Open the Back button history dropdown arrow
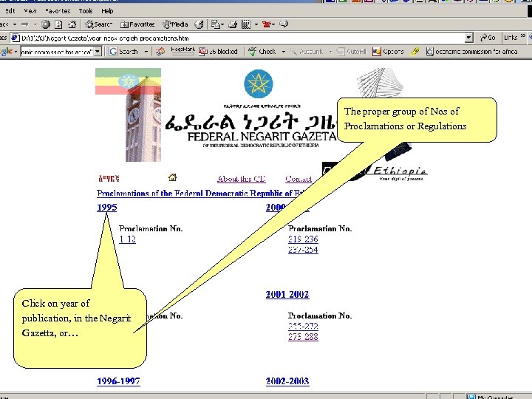 (x=15, y=24)
